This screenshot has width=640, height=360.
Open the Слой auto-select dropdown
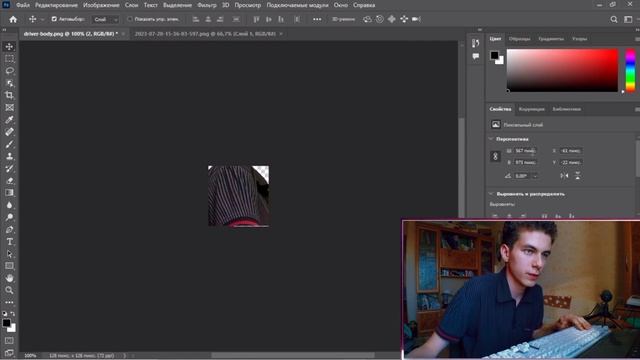pyautogui.click(x=105, y=19)
